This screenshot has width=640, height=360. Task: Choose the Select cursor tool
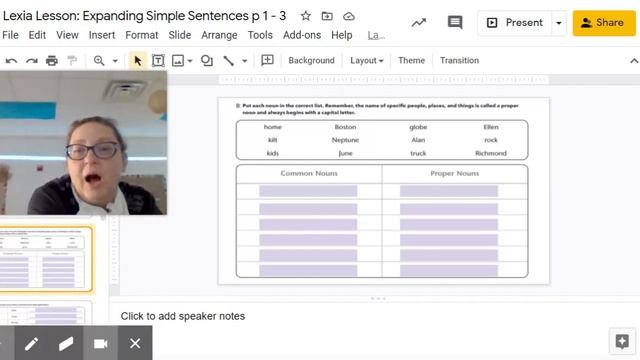point(138,61)
